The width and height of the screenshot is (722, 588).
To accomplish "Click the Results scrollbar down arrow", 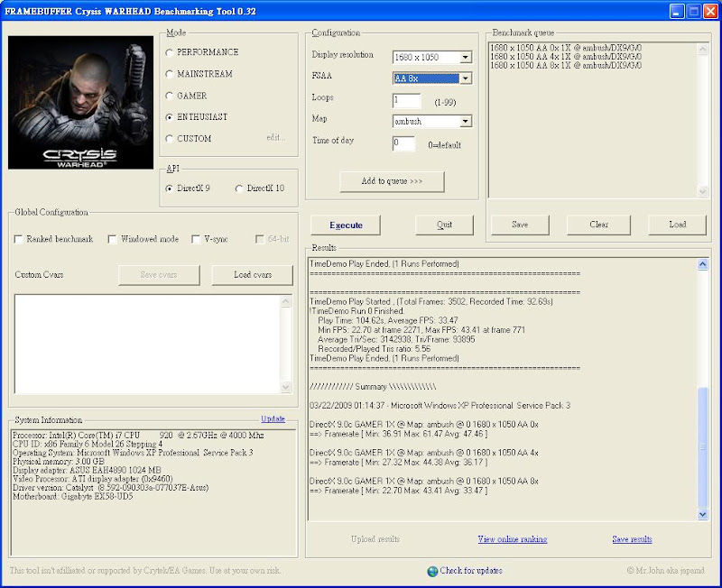I will click(x=703, y=514).
